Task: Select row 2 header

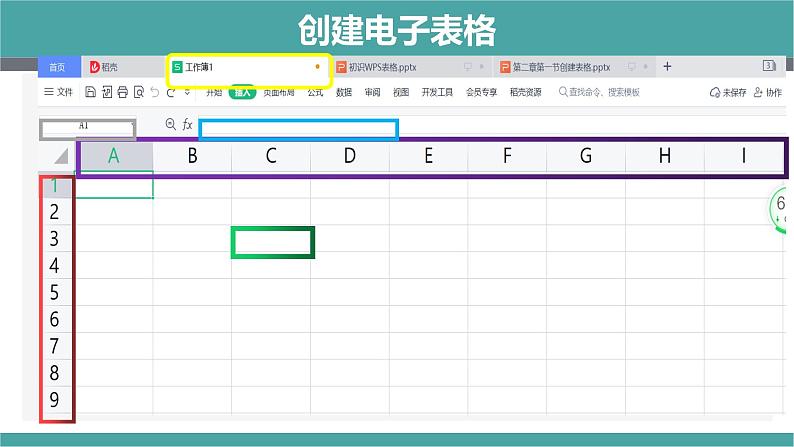Action: click(x=55, y=212)
